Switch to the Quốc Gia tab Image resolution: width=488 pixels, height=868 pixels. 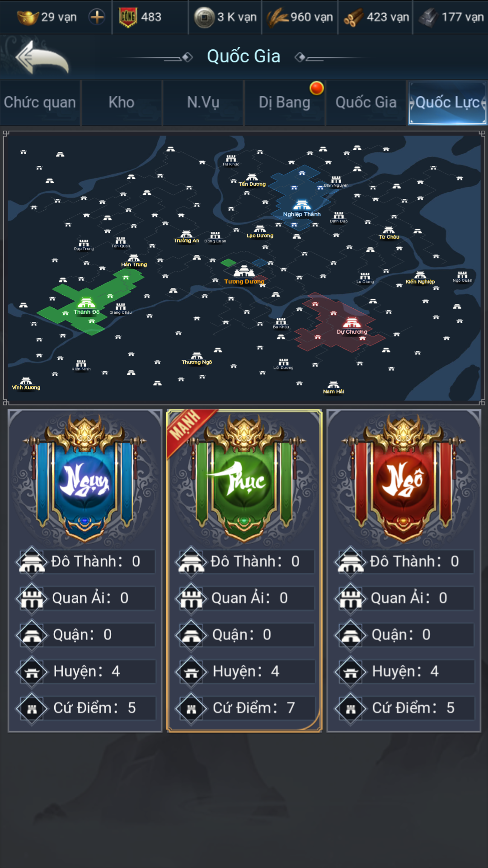pos(366,103)
